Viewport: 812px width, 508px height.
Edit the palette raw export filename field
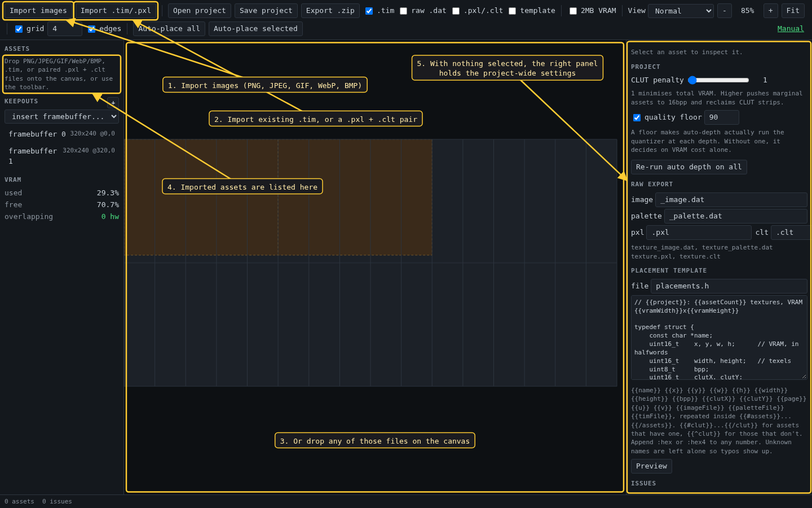tap(735, 216)
